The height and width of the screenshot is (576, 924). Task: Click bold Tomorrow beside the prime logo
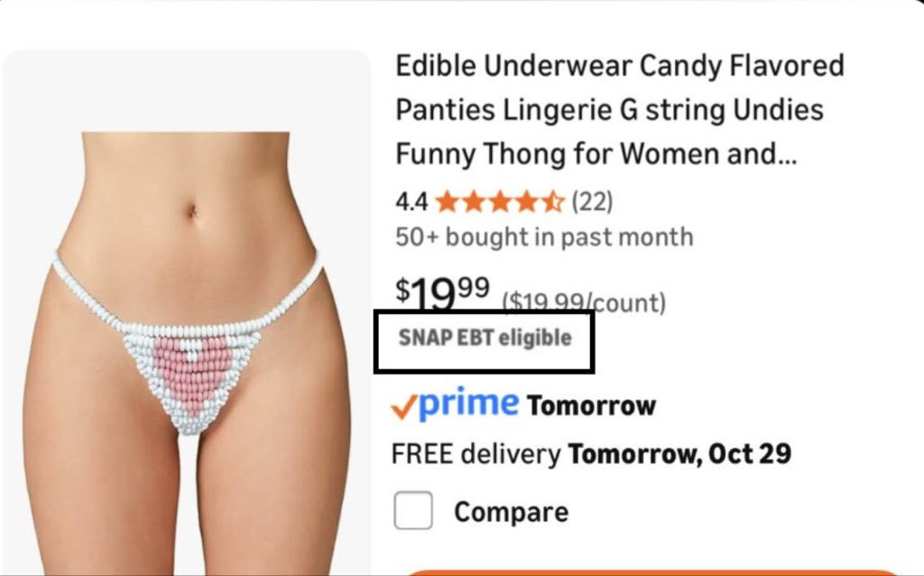pos(591,405)
